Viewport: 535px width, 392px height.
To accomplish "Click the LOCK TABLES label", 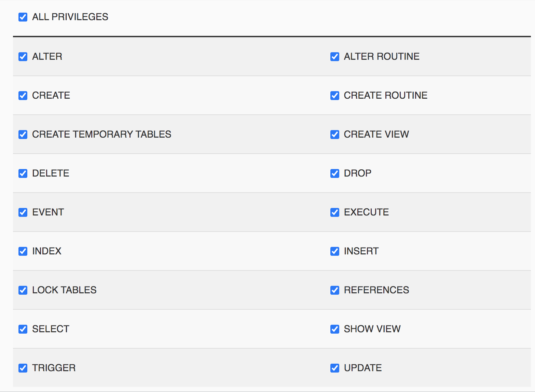I will click(x=64, y=290).
